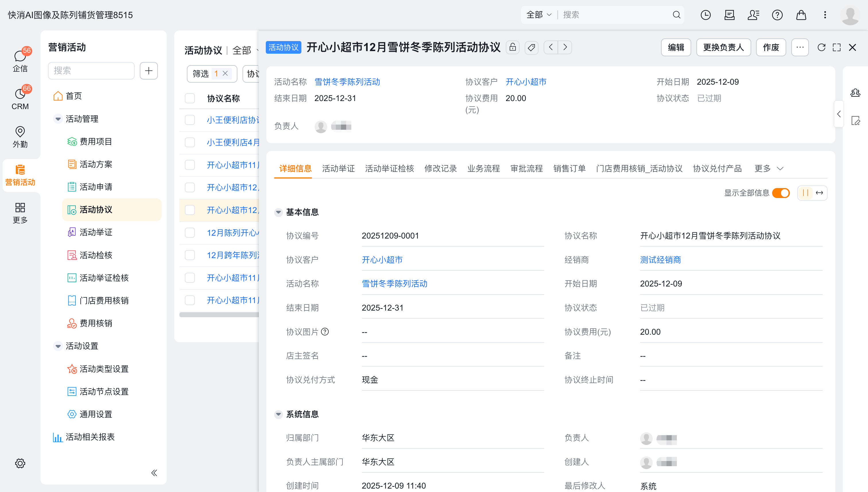Click the list horizontal scrollbar
Viewport: 868px width, 492px height.
219,315
